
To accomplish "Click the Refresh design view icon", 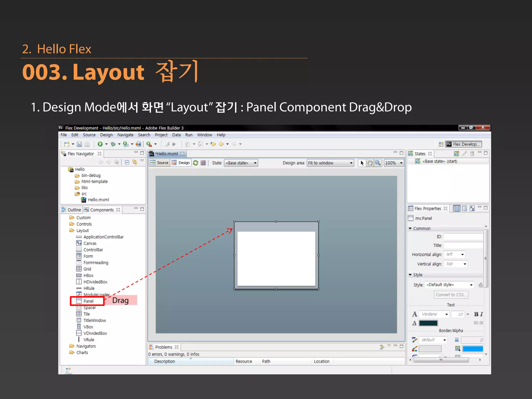I will pos(196,163).
